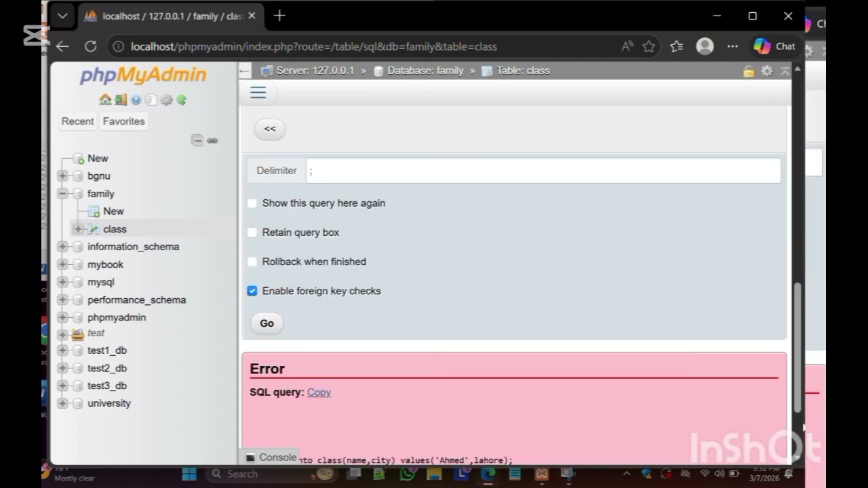Image resolution: width=868 pixels, height=488 pixels.
Task: Open the browser profile avatar
Action: click(705, 46)
